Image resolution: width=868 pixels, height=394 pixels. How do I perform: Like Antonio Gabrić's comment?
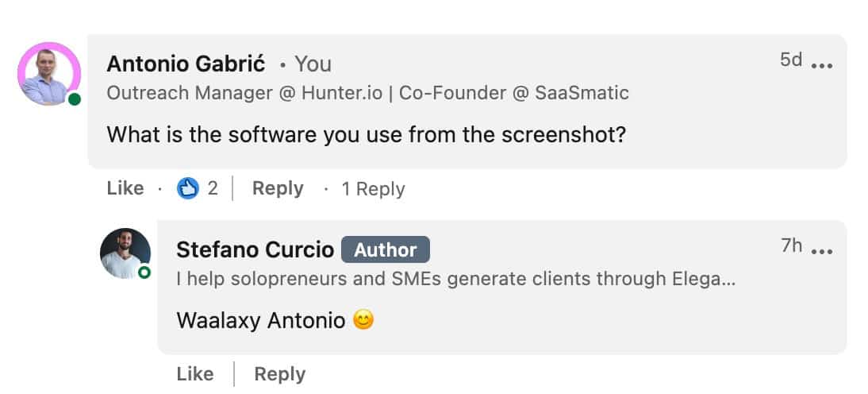tap(125, 188)
